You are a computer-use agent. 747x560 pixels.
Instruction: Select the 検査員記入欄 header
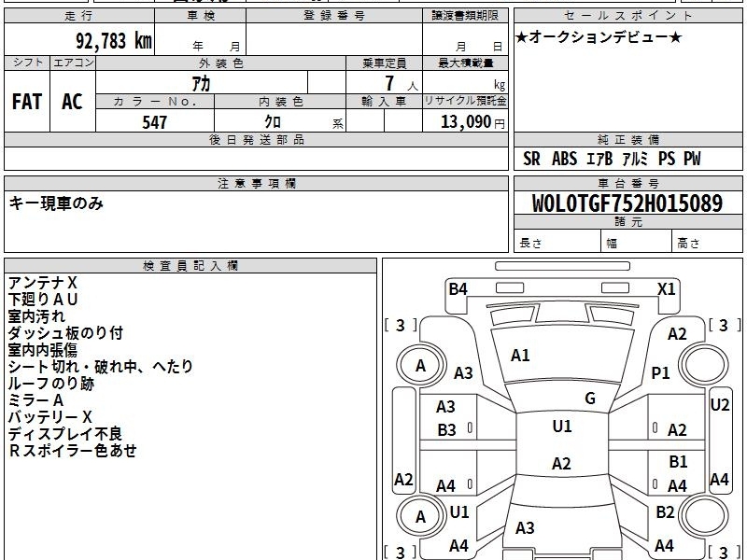(x=190, y=266)
